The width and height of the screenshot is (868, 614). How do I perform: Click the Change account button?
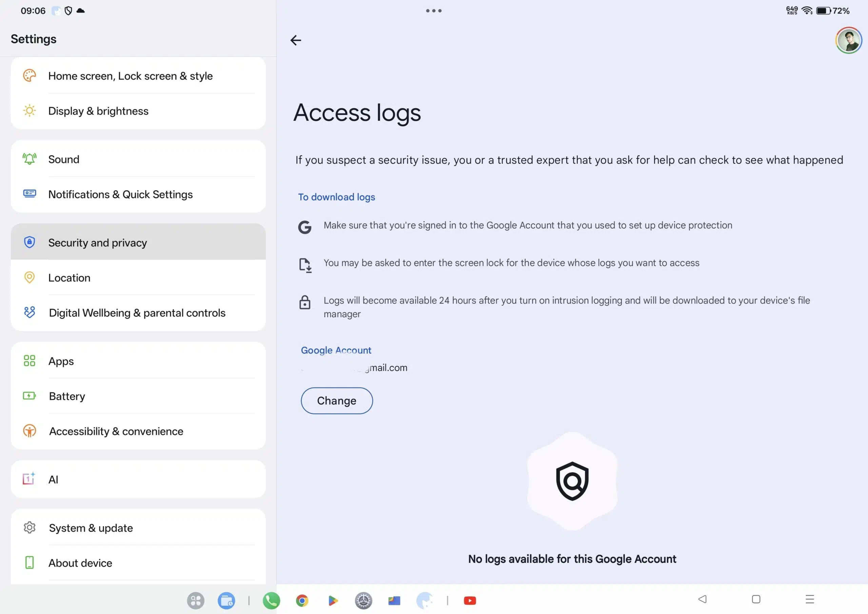(x=336, y=400)
